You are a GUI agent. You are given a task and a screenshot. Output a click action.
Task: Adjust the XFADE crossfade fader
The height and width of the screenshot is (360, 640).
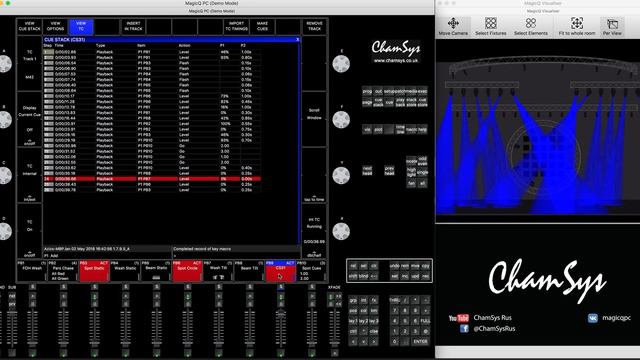(334, 327)
